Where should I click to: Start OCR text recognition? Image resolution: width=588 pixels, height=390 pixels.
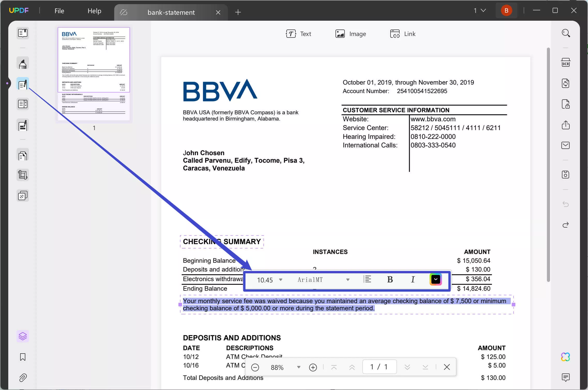click(566, 63)
